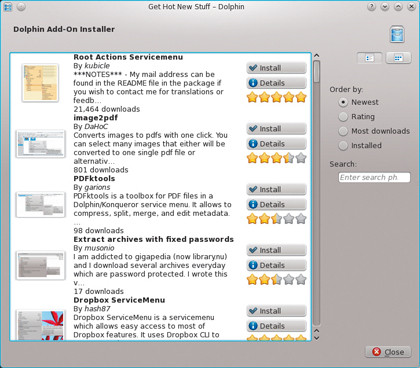The height and width of the screenshot is (368, 420).
Task: Install PDFktools add-on
Action: 276,189
